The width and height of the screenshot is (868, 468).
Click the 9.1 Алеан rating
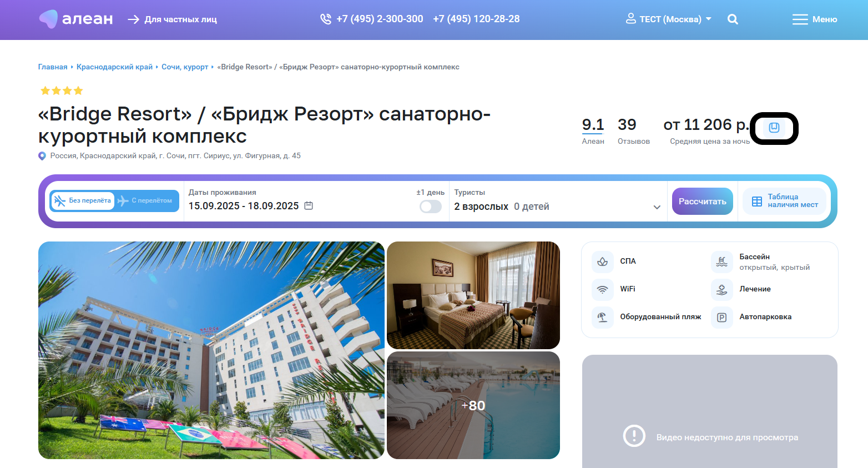(x=593, y=131)
